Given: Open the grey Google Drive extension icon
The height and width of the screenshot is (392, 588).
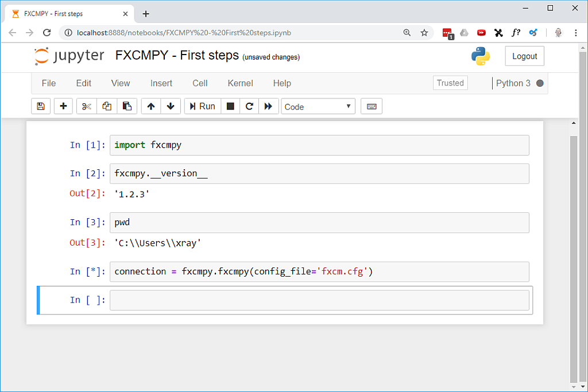Looking at the screenshot, I should (464, 33).
